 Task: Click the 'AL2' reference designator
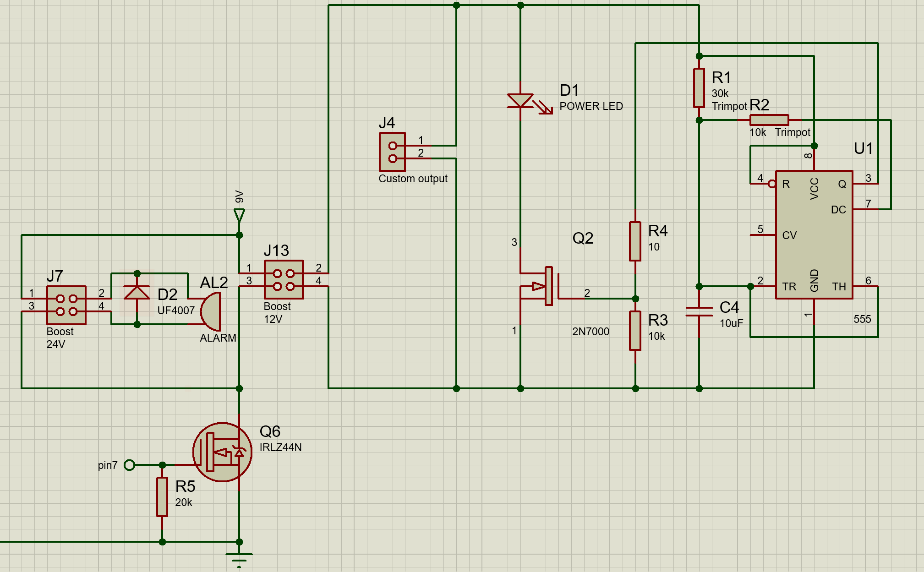[214, 283]
